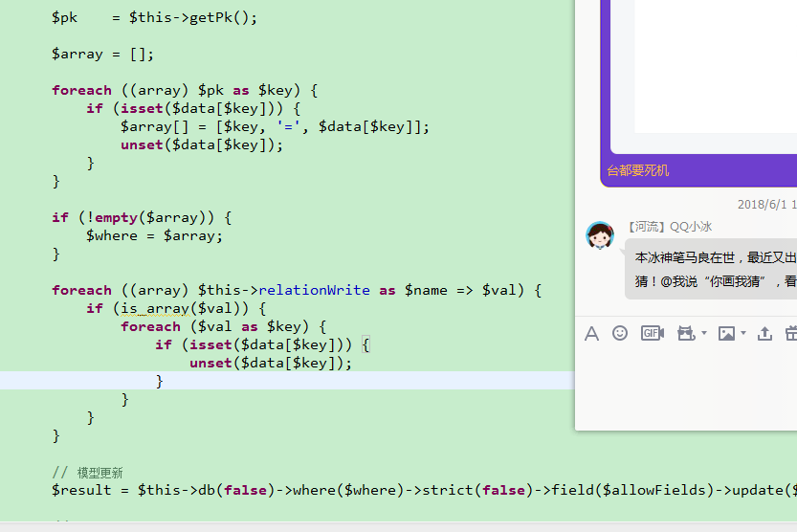Click the QQ小冰 girl avatar in chat

pos(600,235)
